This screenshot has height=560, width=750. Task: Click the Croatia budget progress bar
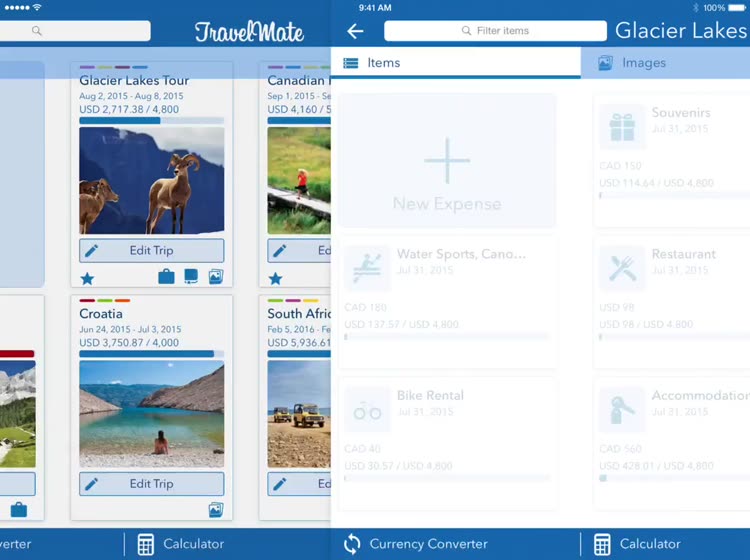point(152,354)
